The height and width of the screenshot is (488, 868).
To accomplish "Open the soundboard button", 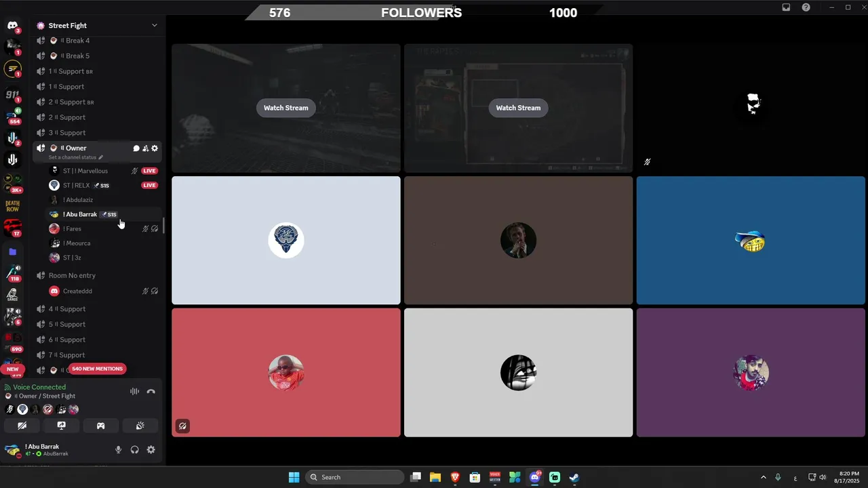I will tap(140, 426).
